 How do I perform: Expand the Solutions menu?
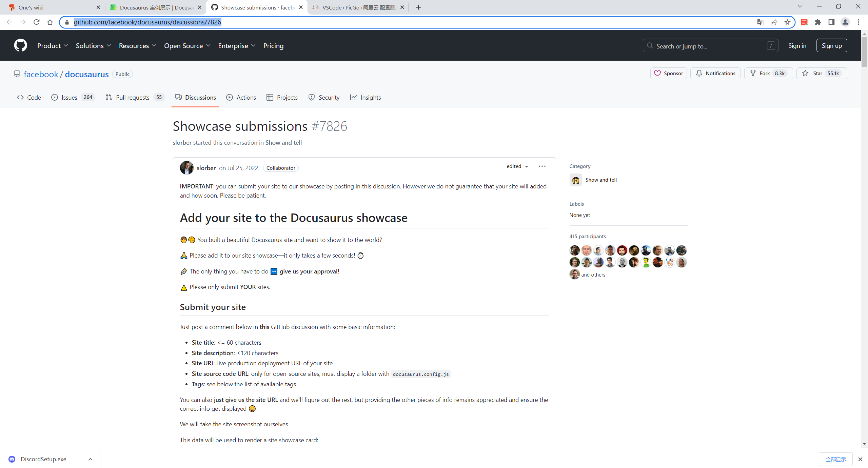(93, 46)
